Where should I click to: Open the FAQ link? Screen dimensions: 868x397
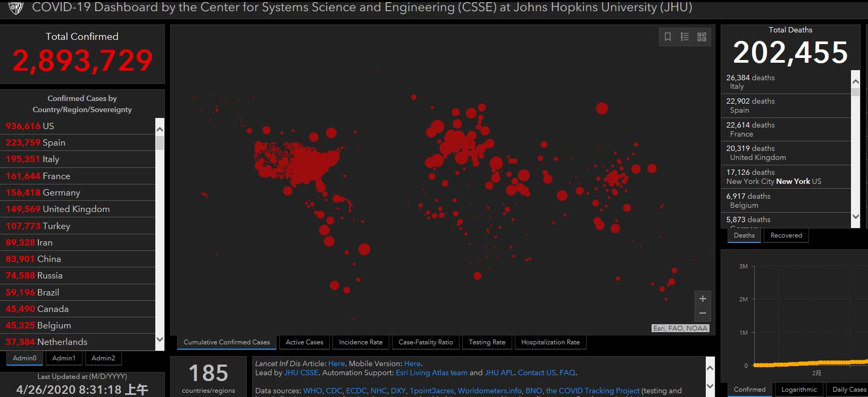click(x=567, y=373)
